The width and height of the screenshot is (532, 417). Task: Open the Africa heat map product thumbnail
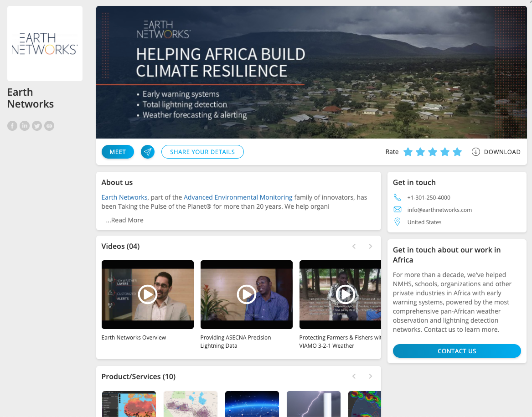129,404
